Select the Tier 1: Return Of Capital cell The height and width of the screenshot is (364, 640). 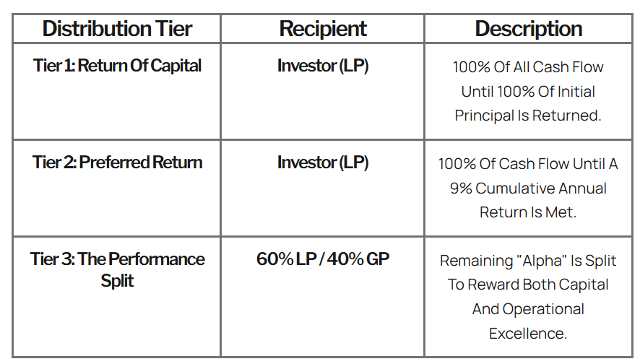coord(117,66)
